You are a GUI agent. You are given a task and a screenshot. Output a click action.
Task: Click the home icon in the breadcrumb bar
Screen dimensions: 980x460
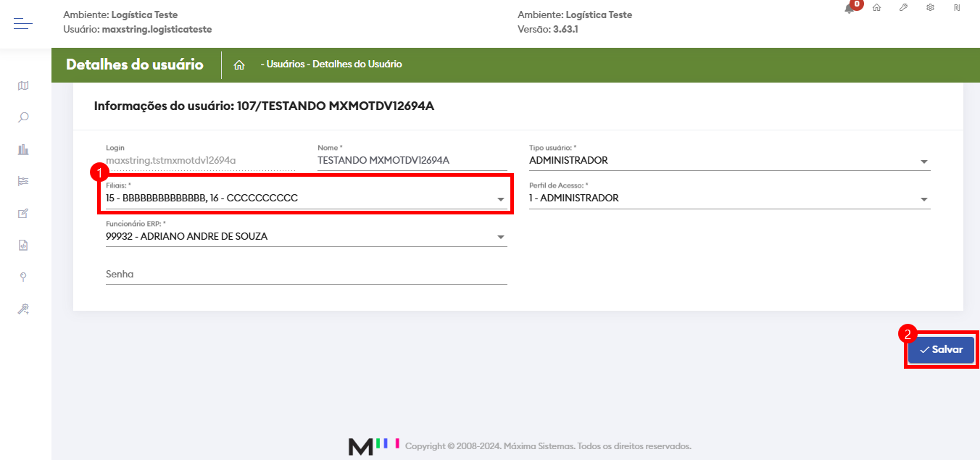pos(239,64)
